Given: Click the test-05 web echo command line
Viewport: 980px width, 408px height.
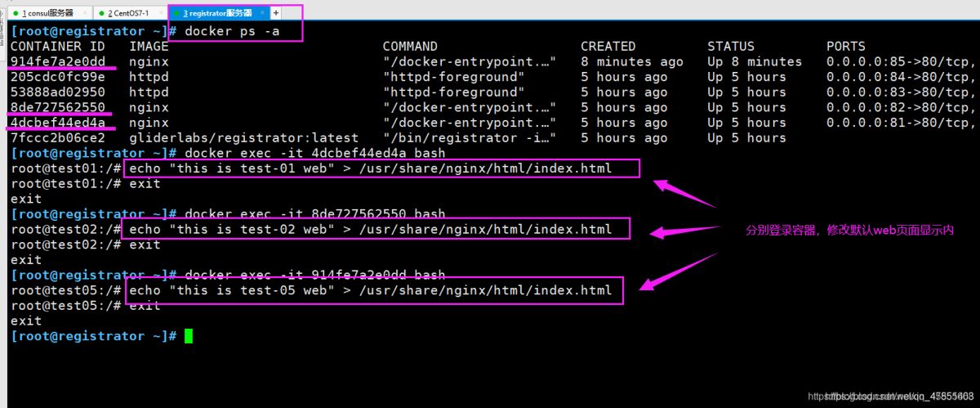Looking at the screenshot, I should point(370,290).
